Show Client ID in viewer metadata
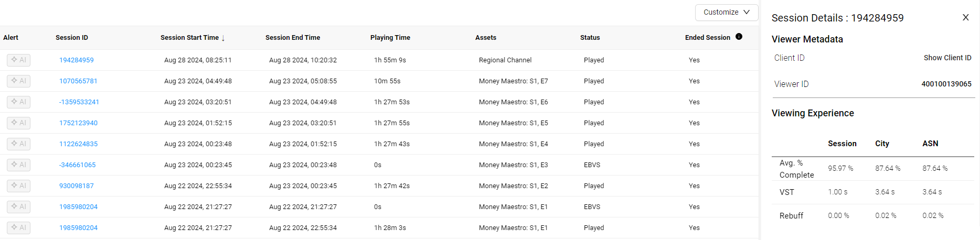The height and width of the screenshot is (240, 980). (x=947, y=58)
